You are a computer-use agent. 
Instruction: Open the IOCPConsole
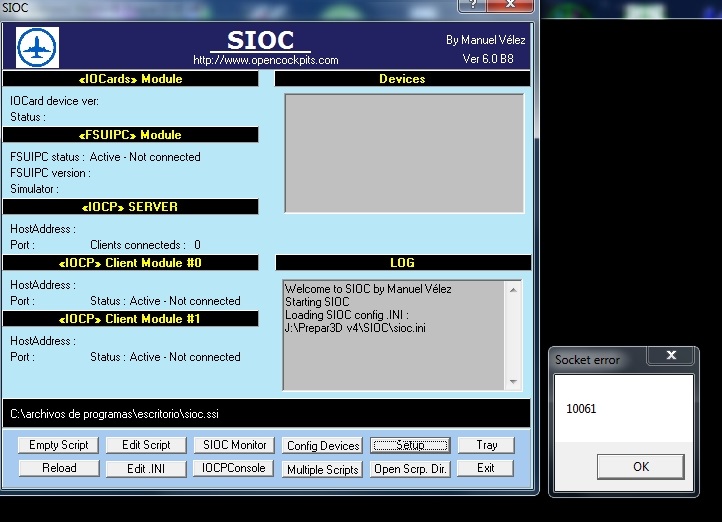click(x=233, y=468)
